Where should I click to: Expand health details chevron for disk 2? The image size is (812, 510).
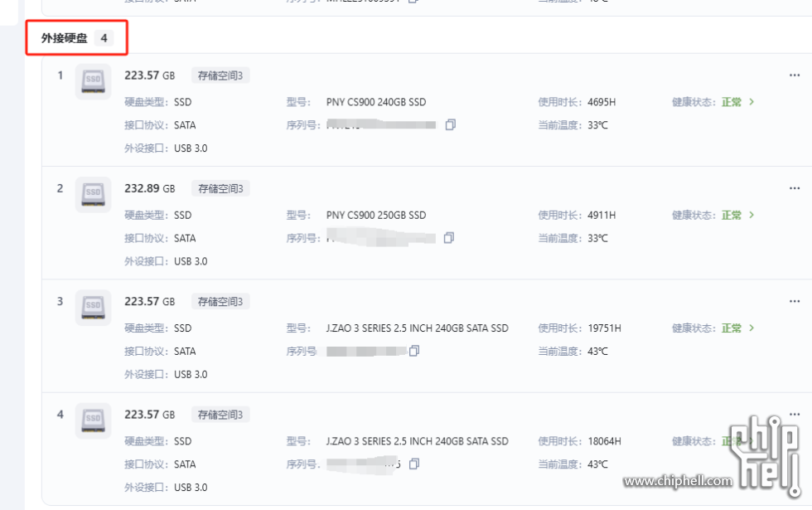tap(752, 215)
